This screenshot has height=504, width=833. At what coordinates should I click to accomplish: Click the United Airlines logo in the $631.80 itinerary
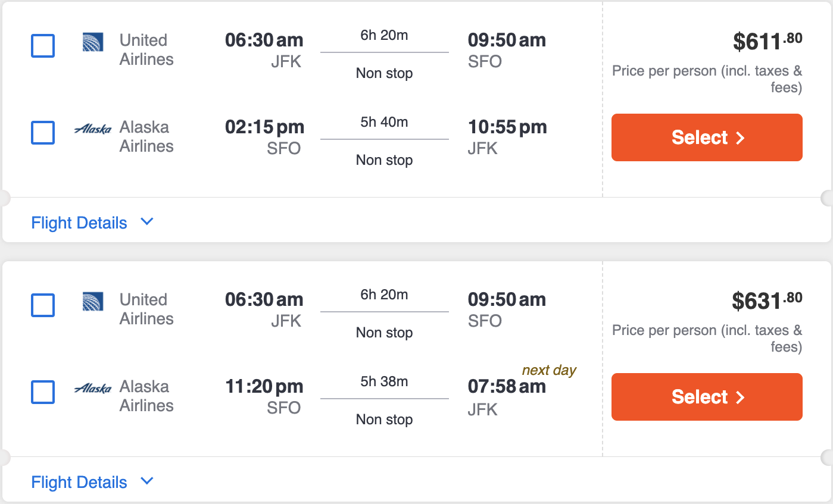(x=93, y=301)
